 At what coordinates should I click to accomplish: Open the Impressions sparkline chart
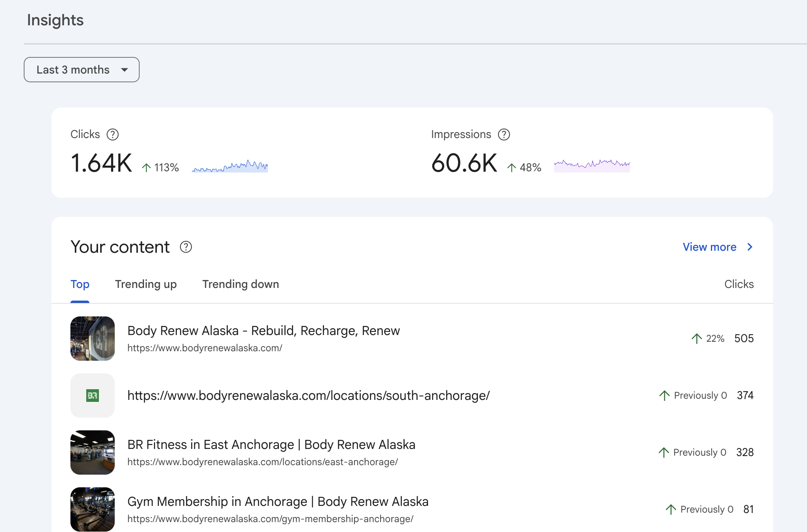coord(592,166)
